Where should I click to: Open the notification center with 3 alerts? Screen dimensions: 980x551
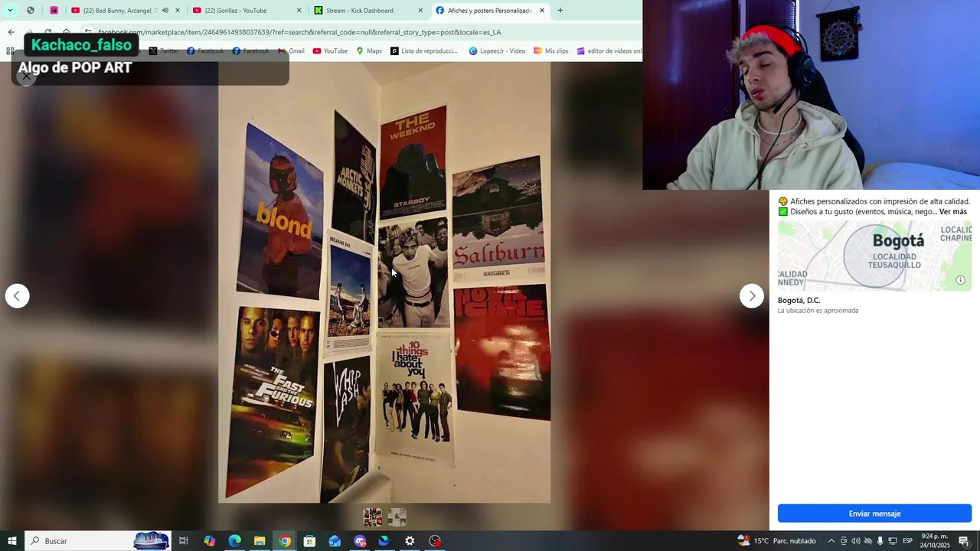[965, 541]
